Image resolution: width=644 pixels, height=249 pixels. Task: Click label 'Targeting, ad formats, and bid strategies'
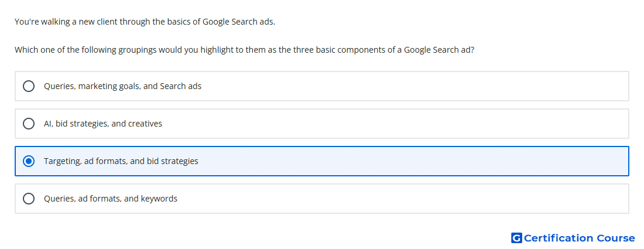pyautogui.click(x=121, y=161)
